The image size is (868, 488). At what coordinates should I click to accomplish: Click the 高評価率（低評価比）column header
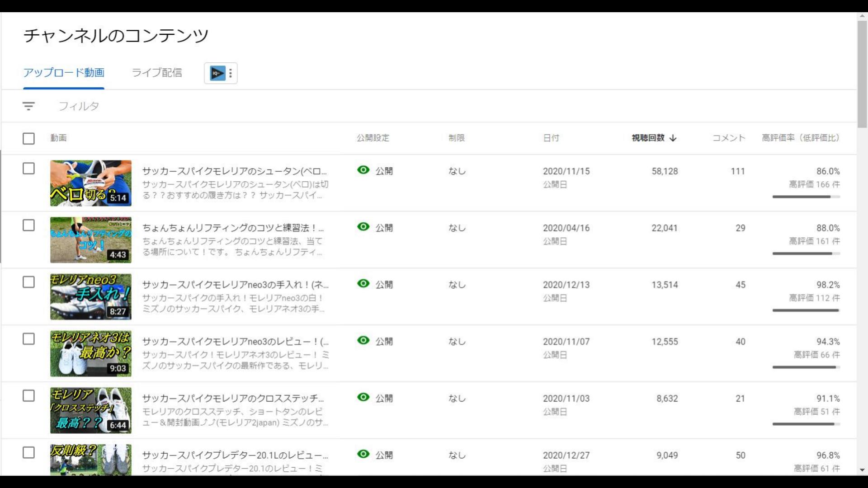pyautogui.click(x=801, y=138)
